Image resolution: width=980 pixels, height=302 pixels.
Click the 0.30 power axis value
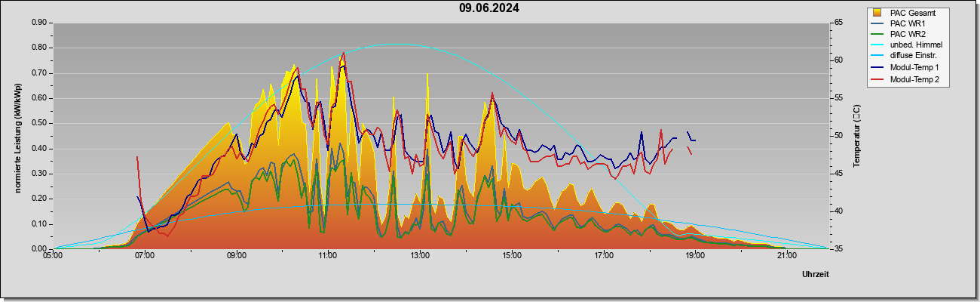click(38, 174)
